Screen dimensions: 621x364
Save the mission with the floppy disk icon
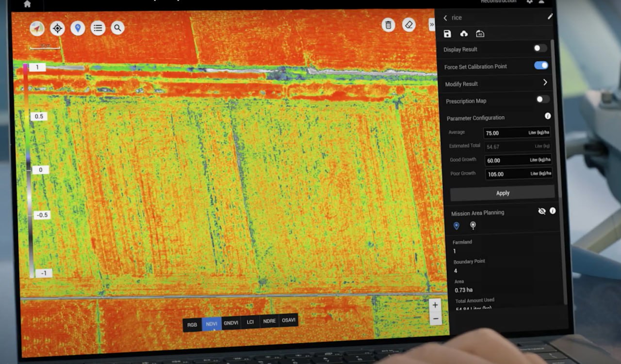tap(447, 33)
